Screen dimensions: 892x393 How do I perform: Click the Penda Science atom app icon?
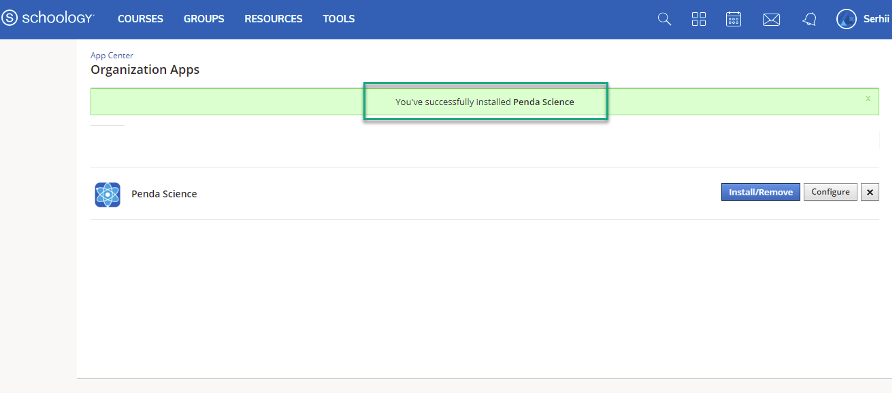(108, 194)
